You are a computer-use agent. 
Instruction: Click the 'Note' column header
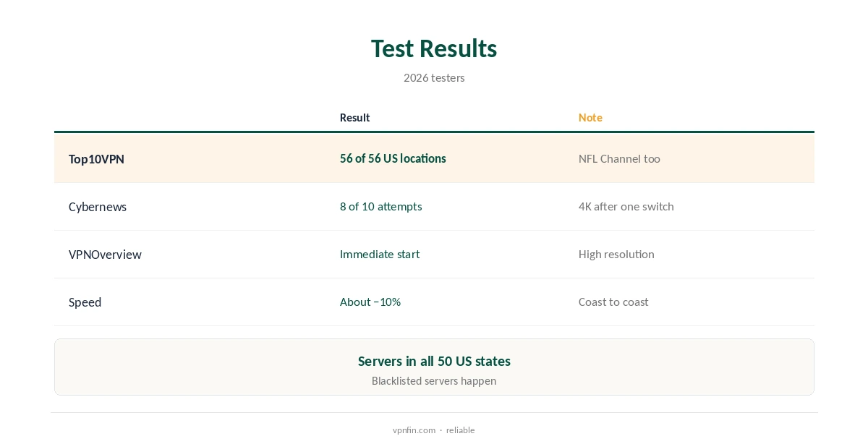pyautogui.click(x=590, y=117)
